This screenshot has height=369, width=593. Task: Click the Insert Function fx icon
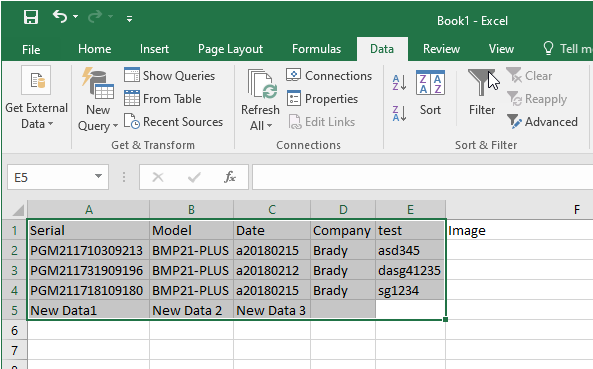(230, 177)
